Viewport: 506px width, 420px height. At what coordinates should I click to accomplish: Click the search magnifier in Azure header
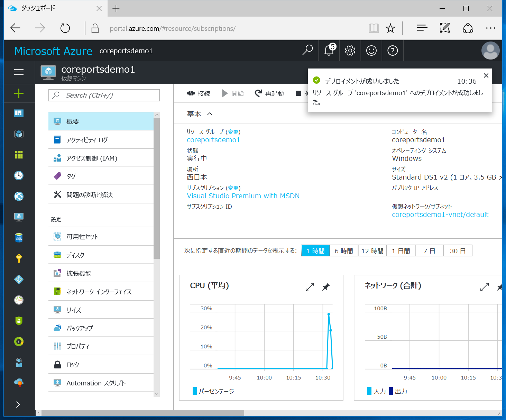pos(307,51)
